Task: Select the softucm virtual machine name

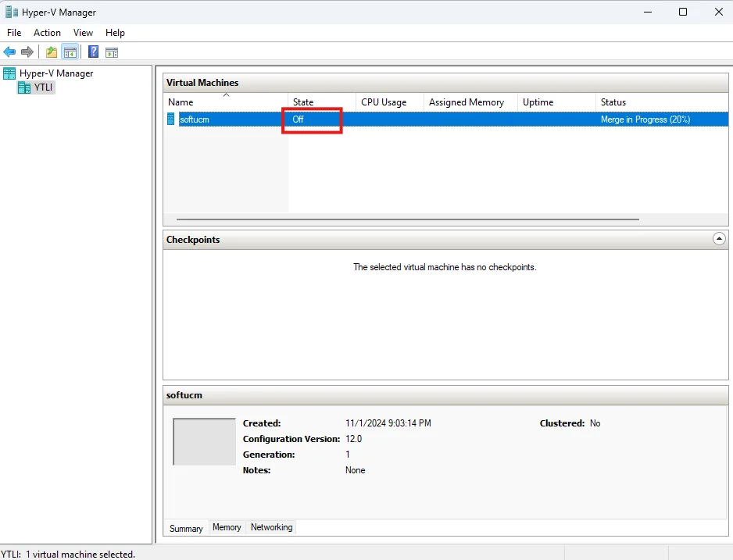Action: [195, 119]
